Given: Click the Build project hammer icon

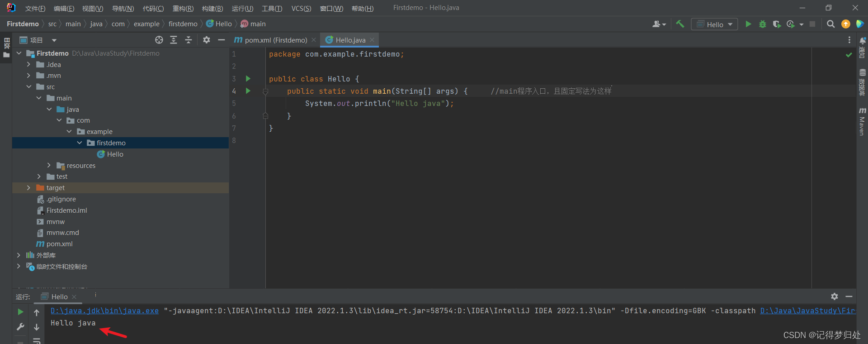Looking at the screenshot, I should (x=680, y=24).
